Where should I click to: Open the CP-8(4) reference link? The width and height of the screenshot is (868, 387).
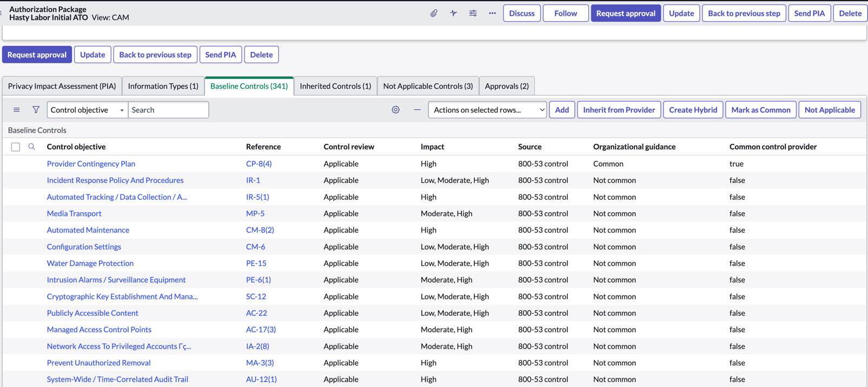point(259,163)
